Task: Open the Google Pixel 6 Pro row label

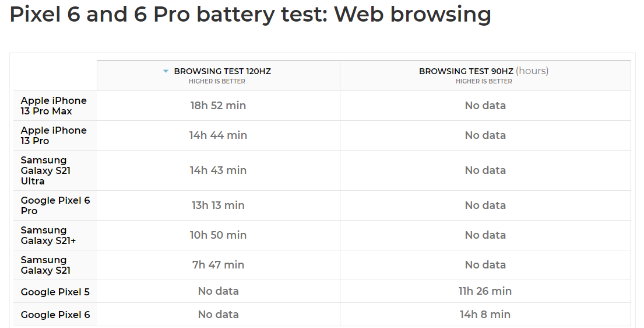Action: [55, 205]
